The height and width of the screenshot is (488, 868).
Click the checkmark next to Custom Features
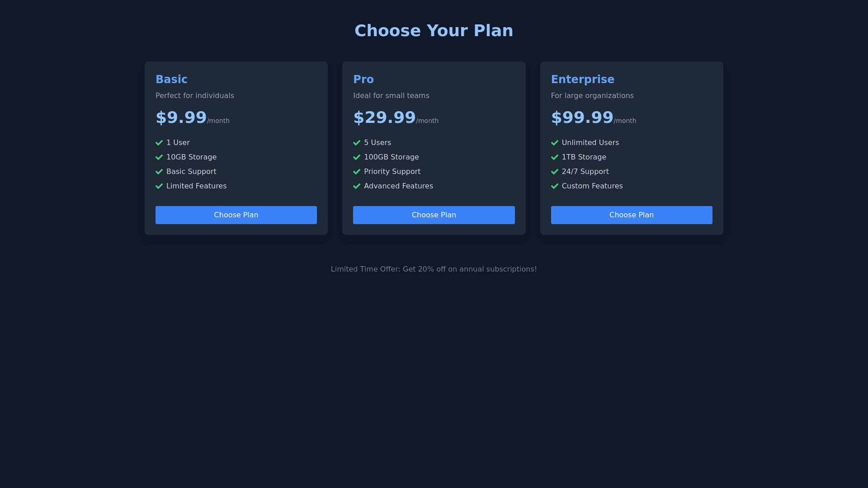[555, 186]
